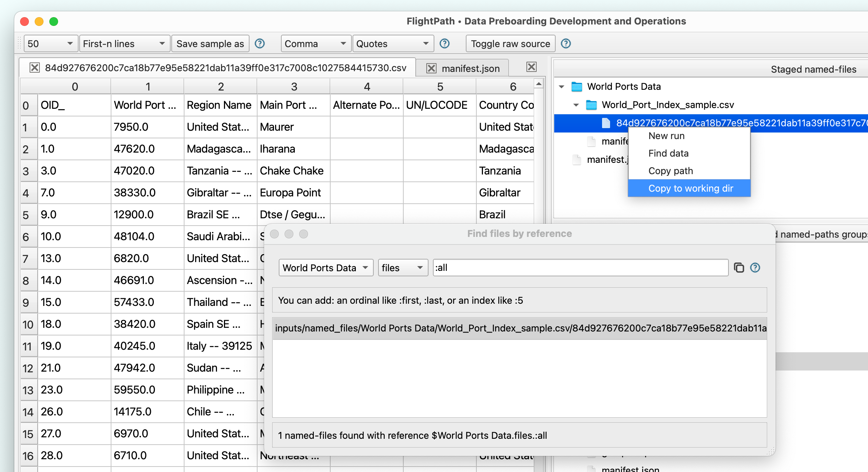
Task: Click World_Port_Index_sample.csv folder icon
Action: click(591, 105)
